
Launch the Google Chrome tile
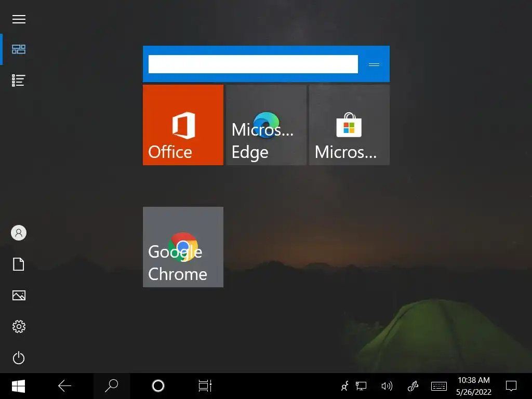[183, 247]
